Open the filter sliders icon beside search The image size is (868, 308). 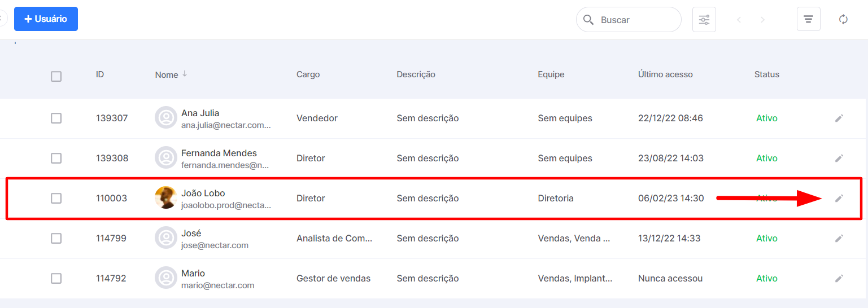point(704,20)
